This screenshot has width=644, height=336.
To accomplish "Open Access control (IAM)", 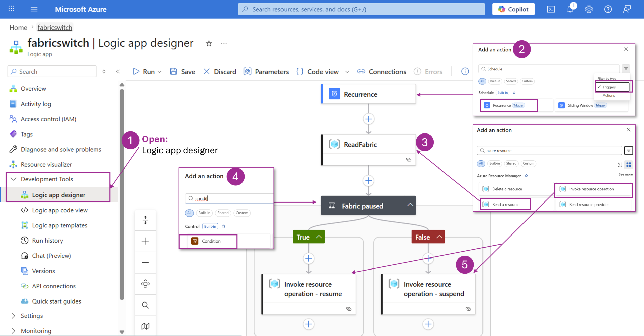I will tap(49, 119).
